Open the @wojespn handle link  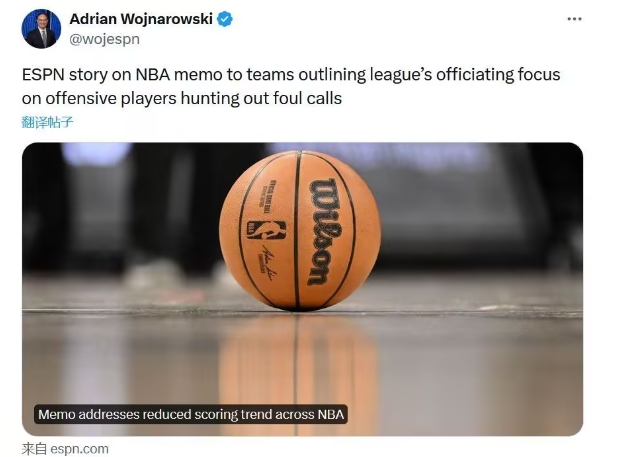105,39
